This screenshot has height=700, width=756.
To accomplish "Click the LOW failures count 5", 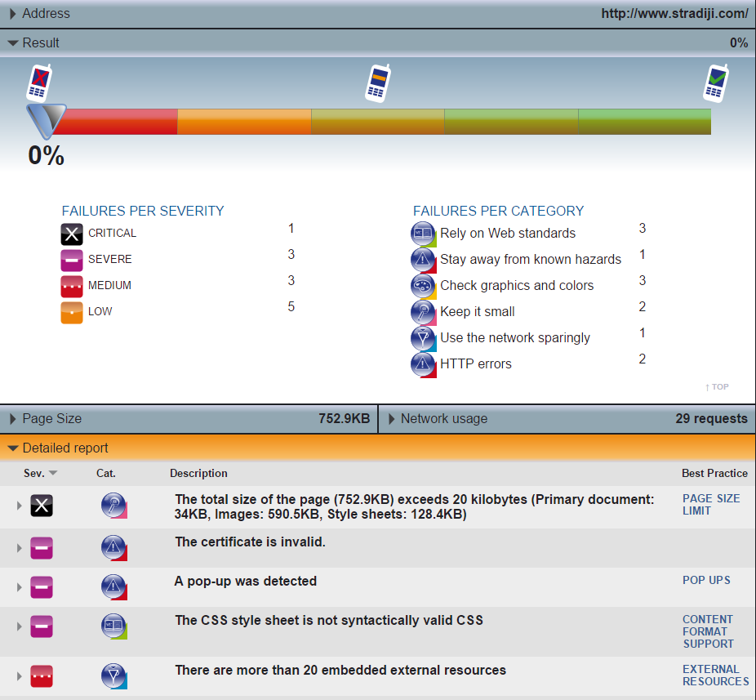I will (x=291, y=307).
